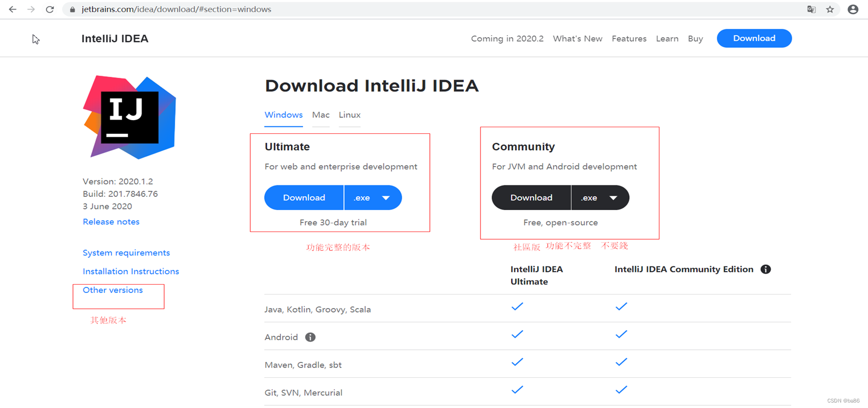868x408 pixels.
Task: Download the Community edition
Action: [x=531, y=197]
